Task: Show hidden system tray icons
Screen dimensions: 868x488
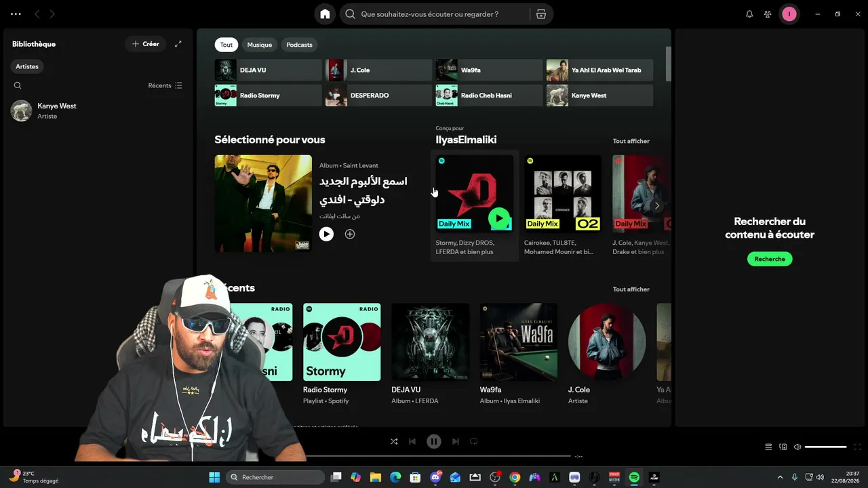Action: [x=780, y=477]
